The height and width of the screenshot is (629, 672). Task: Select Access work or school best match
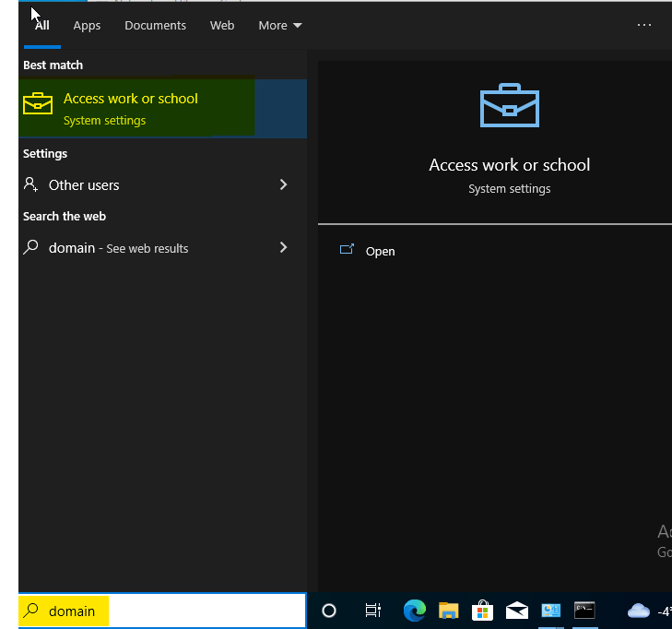point(162,109)
